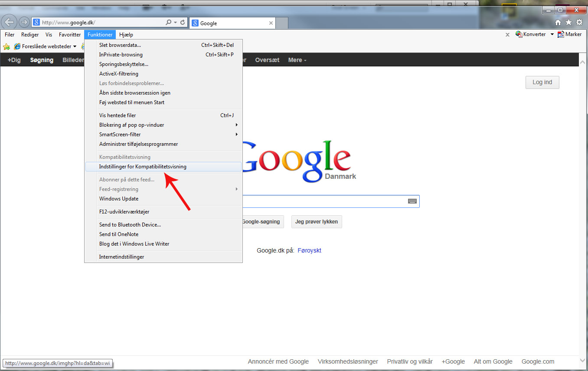Open Favorites star icon at top right
The height and width of the screenshot is (371, 588).
pos(568,22)
